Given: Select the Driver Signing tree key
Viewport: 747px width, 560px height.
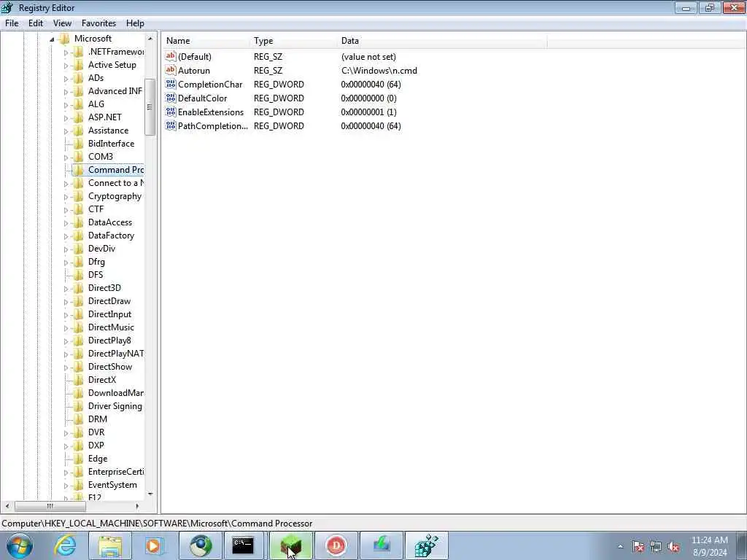Looking at the screenshot, I should (x=115, y=406).
